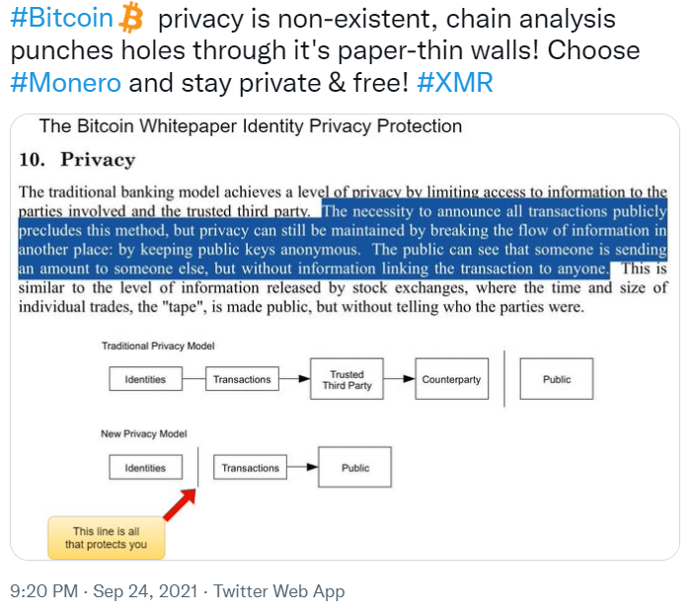Select Transactions box in Traditional Privacy Model
Viewport: 693px width, 616px height.
242,380
